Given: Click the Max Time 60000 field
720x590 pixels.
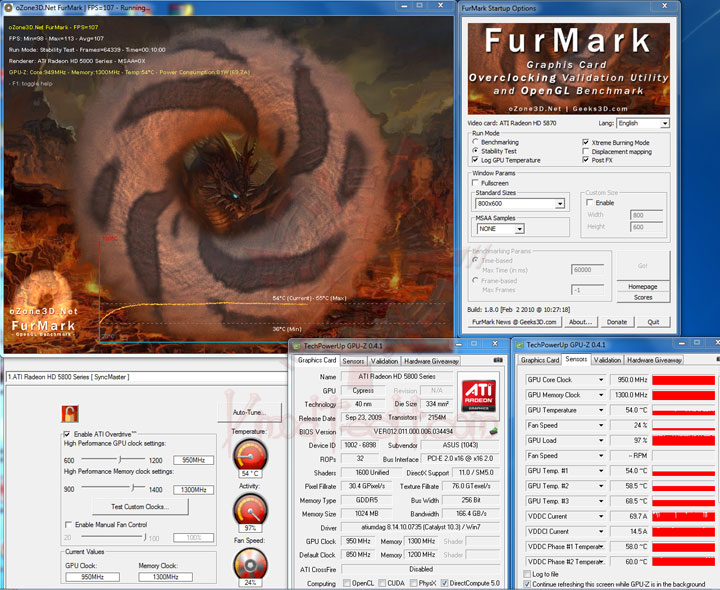Looking at the screenshot, I should tap(587, 270).
